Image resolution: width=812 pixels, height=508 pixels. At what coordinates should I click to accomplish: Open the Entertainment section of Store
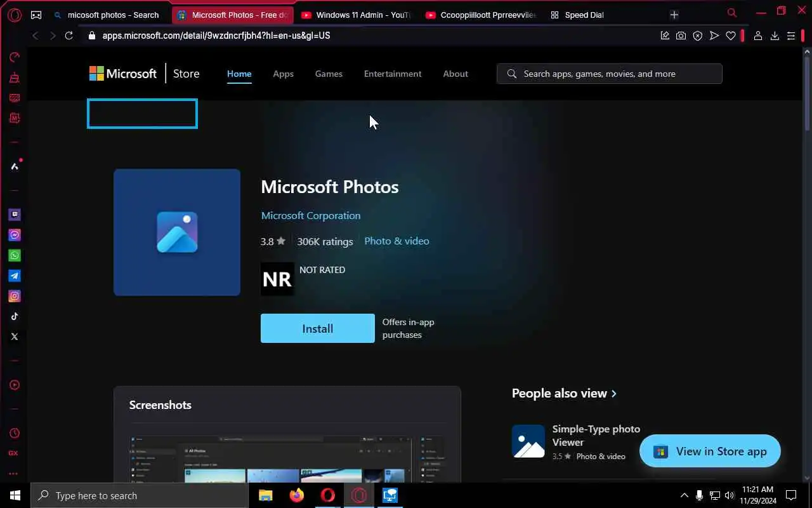click(x=393, y=74)
